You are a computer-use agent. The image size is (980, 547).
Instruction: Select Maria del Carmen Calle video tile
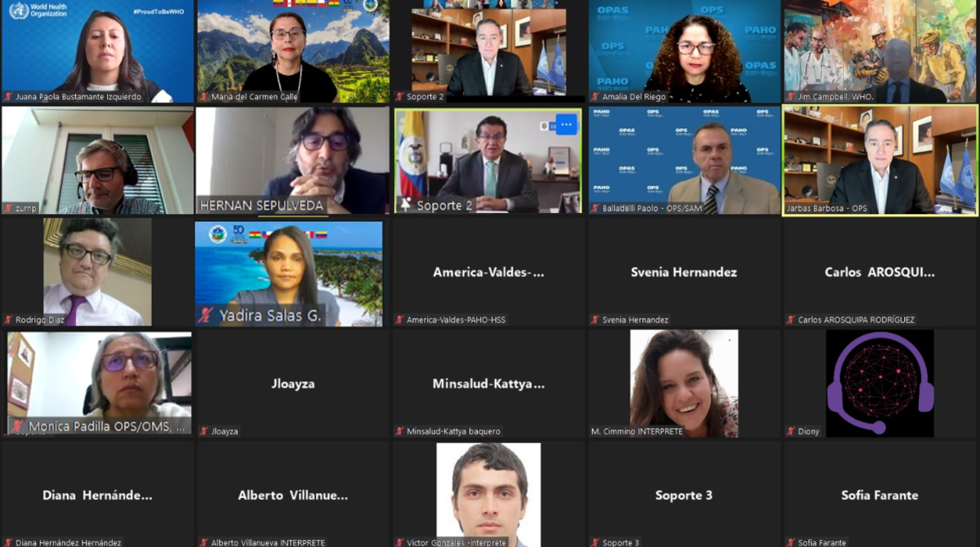(292, 51)
